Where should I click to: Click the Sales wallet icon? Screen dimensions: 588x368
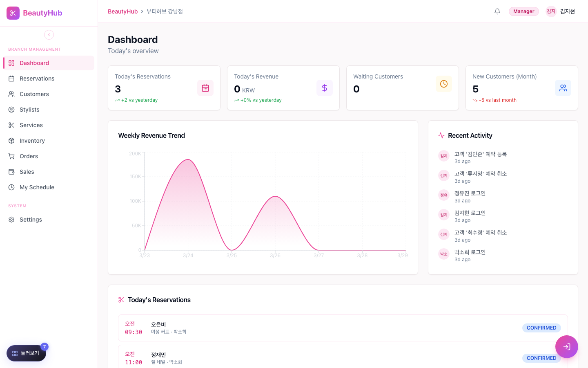(x=11, y=172)
